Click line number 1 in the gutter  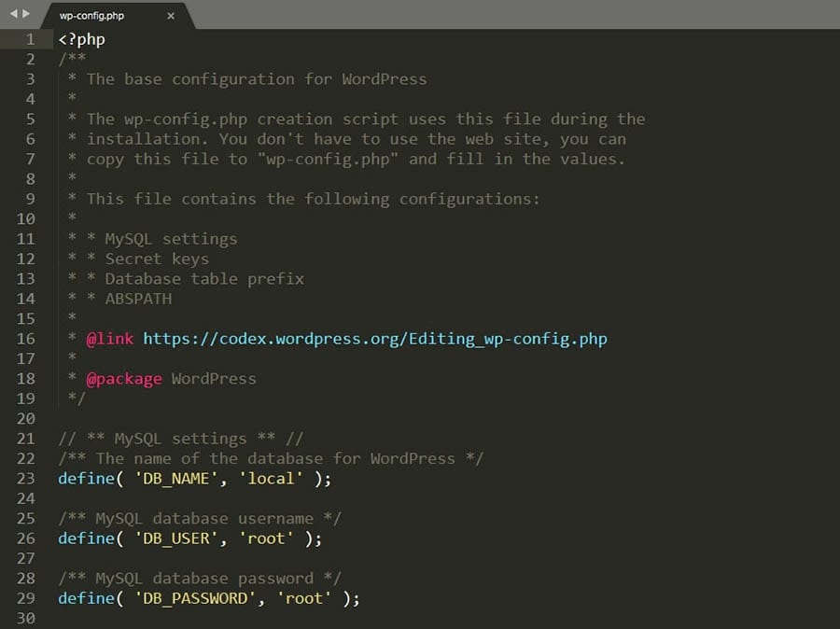[x=30, y=39]
